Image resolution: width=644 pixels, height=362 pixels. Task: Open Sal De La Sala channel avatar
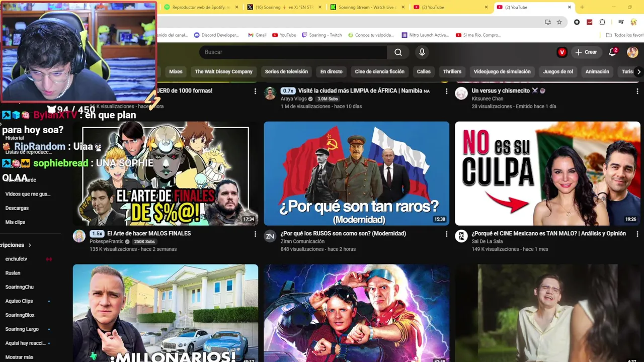(461, 236)
